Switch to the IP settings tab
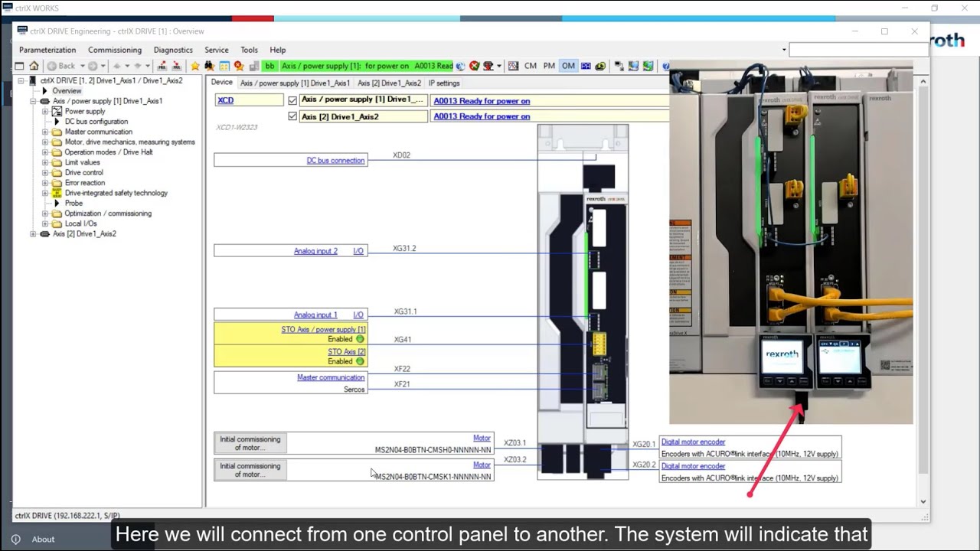Image resolution: width=980 pixels, height=551 pixels. point(444,83)
